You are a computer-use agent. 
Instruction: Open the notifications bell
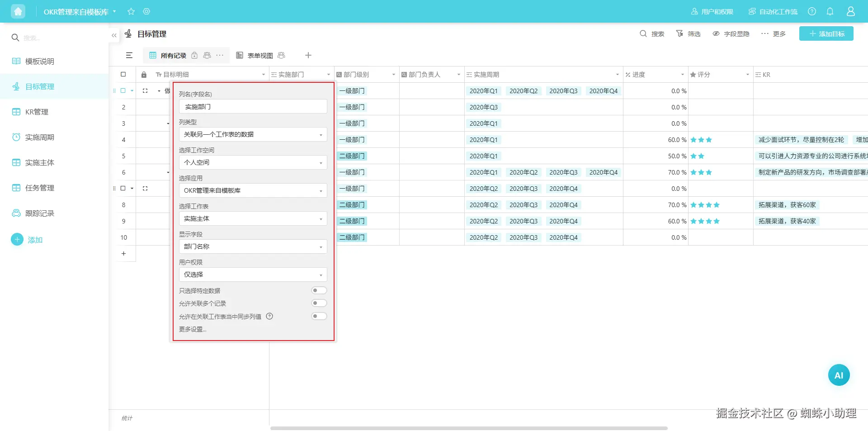pos(830,11)
